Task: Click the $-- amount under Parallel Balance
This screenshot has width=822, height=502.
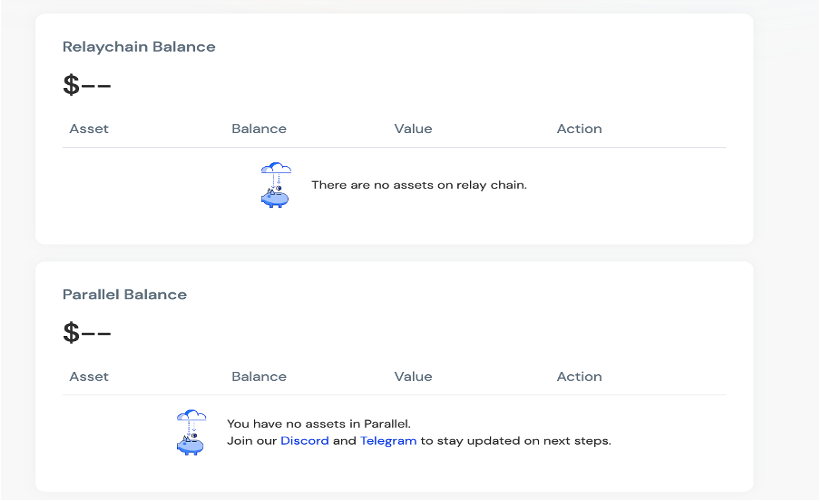Action: [87, 334]
